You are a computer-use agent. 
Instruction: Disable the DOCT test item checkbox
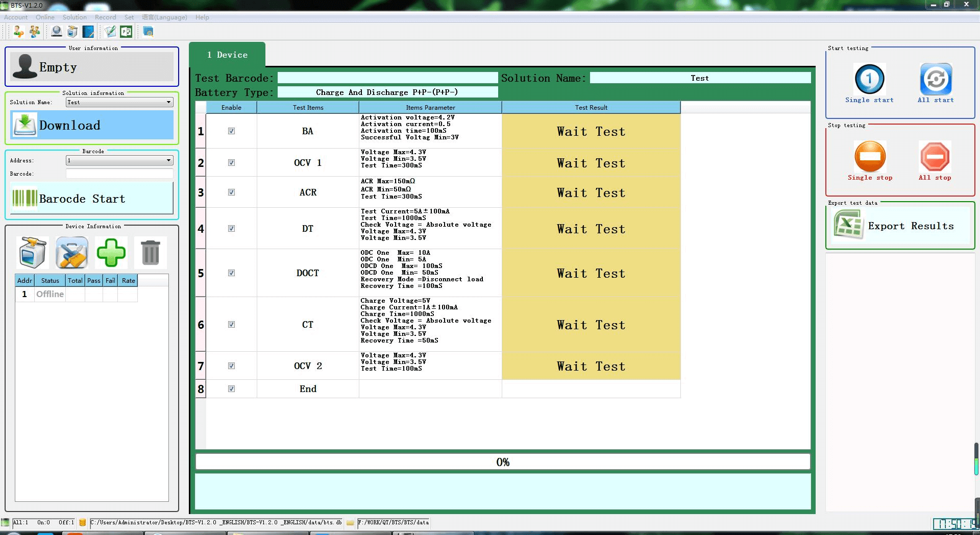tap(231, 273)
